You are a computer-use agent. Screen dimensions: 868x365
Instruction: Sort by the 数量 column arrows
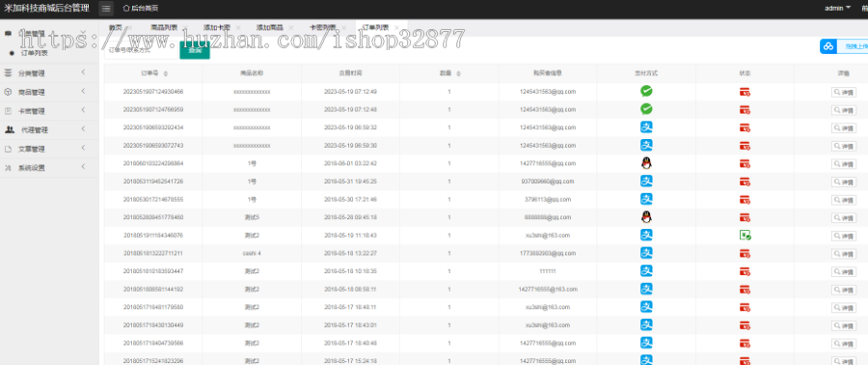[458, 73]
